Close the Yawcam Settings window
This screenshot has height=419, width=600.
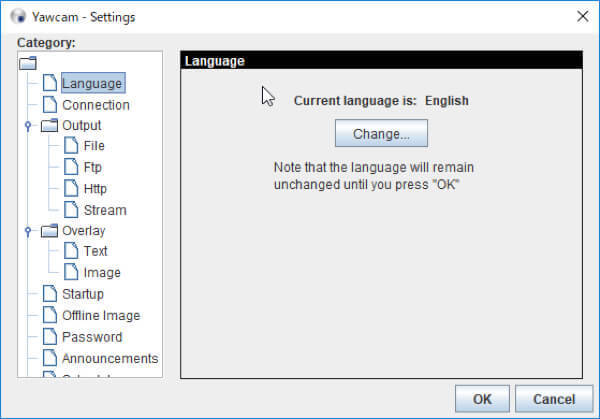(x=582, y=16)
